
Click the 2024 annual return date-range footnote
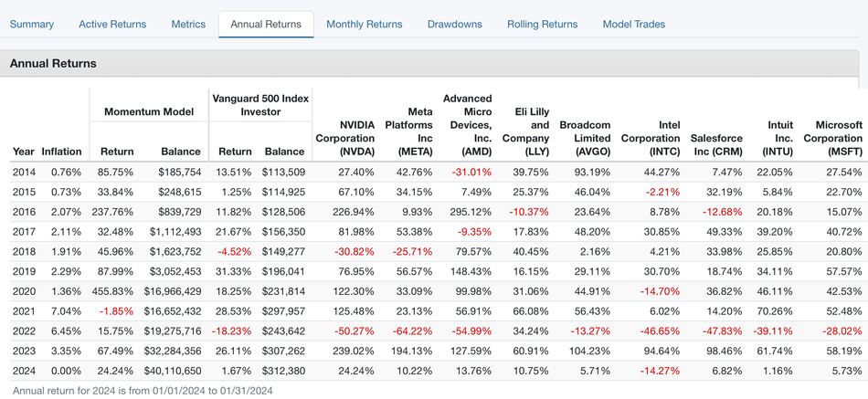click(x=143, y=391)
